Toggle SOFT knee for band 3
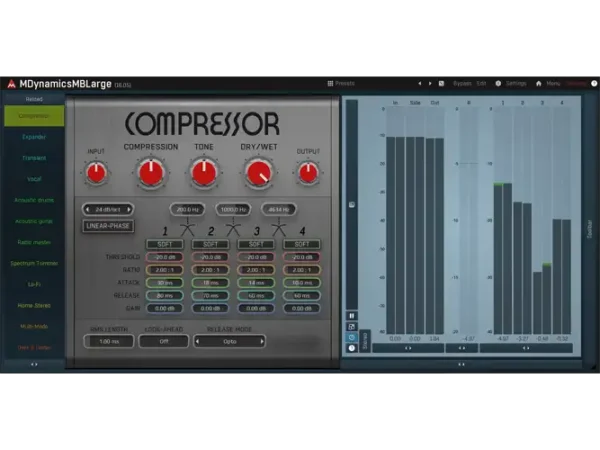The image size is (600, 450). coord(256,244)
